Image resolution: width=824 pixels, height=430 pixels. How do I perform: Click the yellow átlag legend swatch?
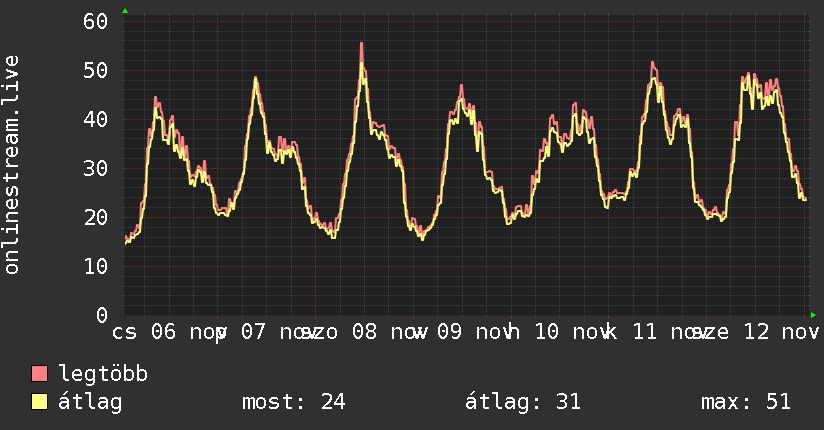39,402
